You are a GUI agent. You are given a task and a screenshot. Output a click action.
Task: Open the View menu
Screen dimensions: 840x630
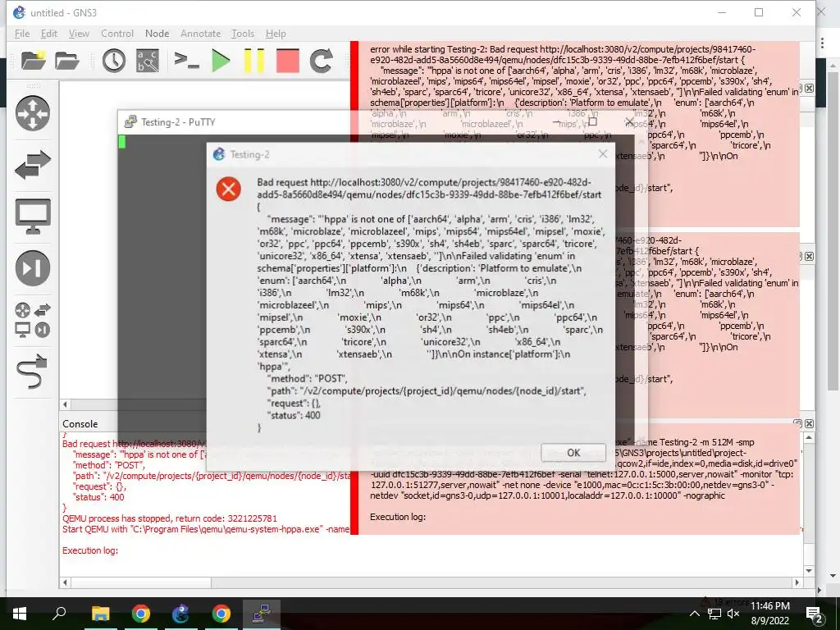click(78, 33)
